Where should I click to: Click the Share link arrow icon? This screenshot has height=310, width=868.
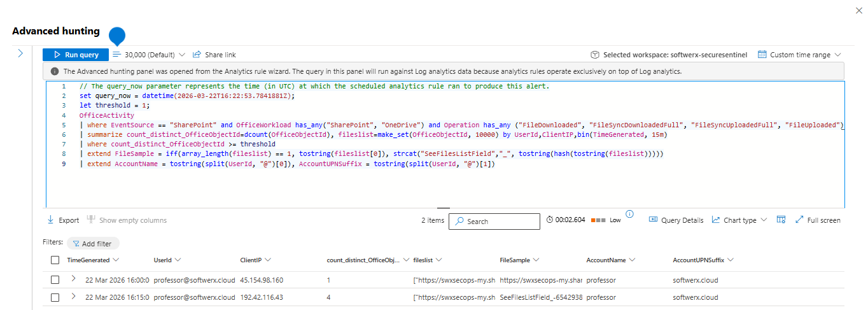(197, 55)
